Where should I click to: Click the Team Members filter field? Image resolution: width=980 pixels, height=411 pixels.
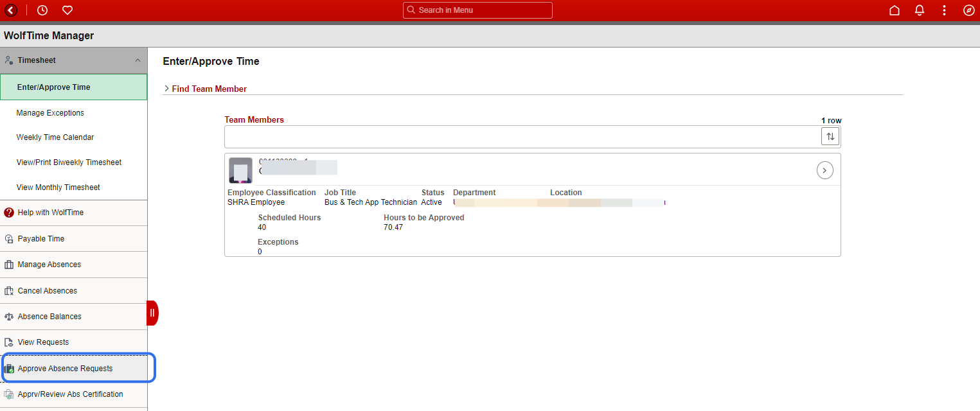522,137
